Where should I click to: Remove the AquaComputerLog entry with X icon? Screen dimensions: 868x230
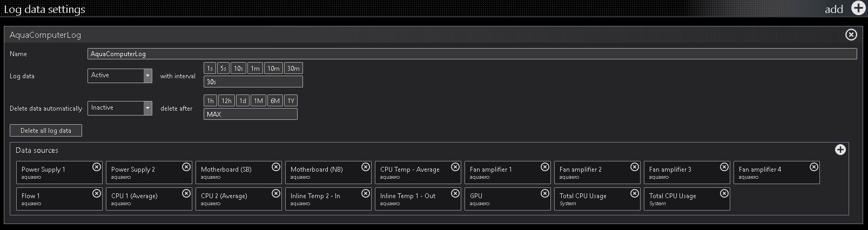[851, 35]
